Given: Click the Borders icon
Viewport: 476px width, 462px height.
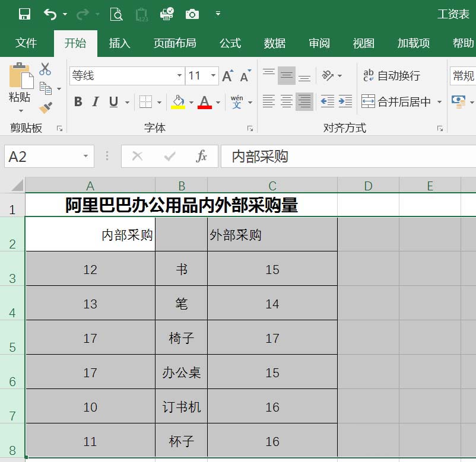Looking at the screenshot, I should 145,101.
